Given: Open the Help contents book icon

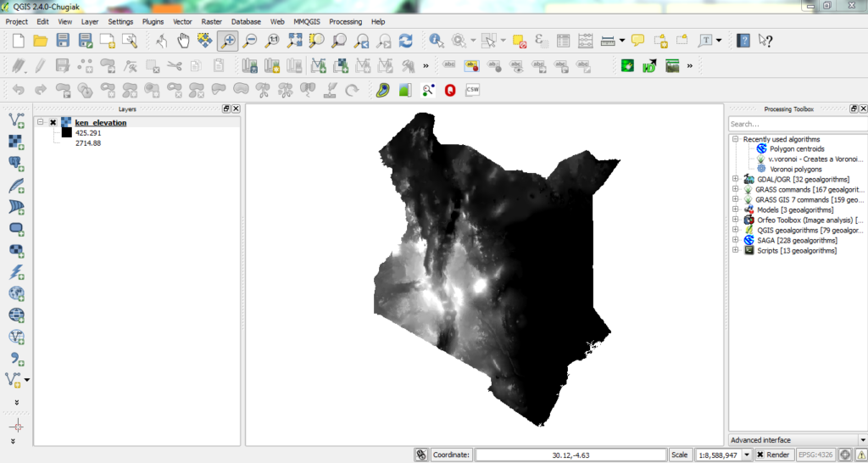Looking at the screenshot, I should [x=743, y=41].
